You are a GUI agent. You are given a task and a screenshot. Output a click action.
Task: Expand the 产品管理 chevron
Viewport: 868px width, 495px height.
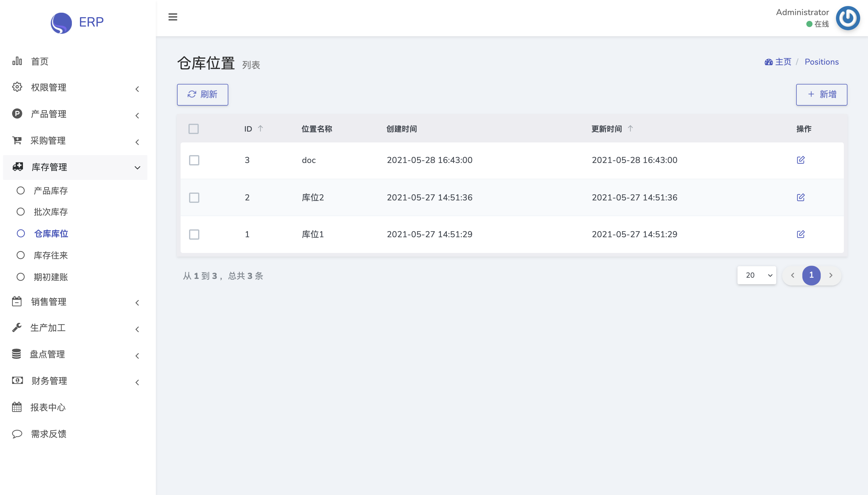click(137, 116)
